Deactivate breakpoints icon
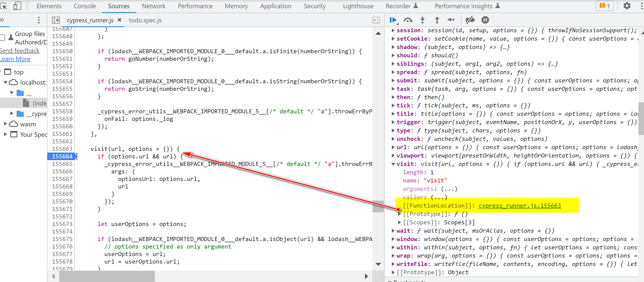 (x=470, y=20)
